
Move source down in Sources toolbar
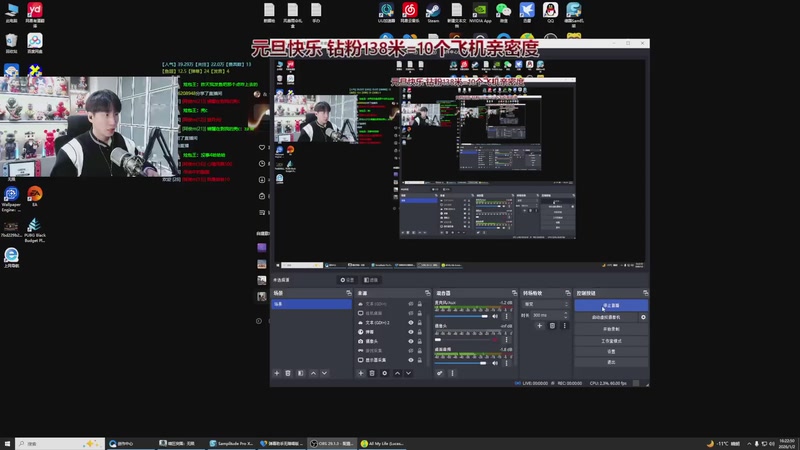pos(409,373)
